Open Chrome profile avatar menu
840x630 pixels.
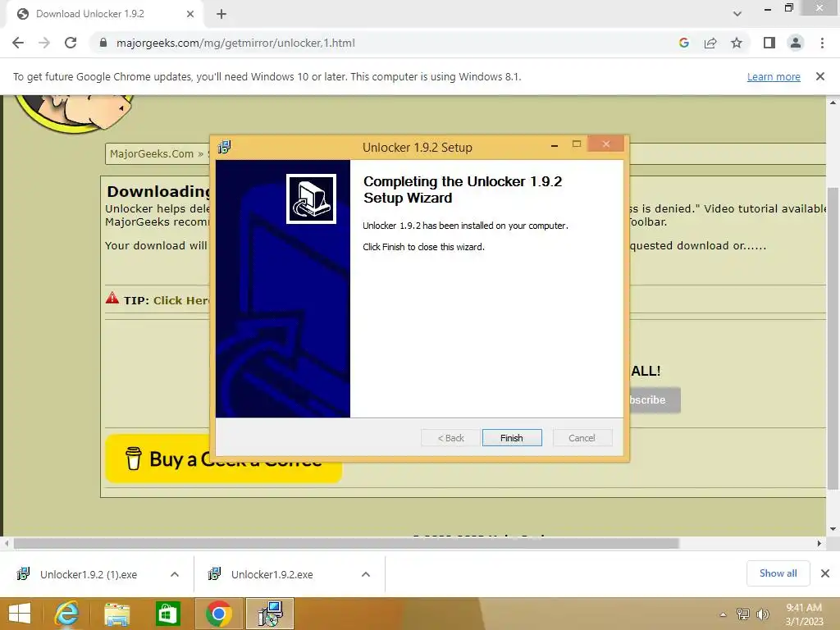click(796, 43)
